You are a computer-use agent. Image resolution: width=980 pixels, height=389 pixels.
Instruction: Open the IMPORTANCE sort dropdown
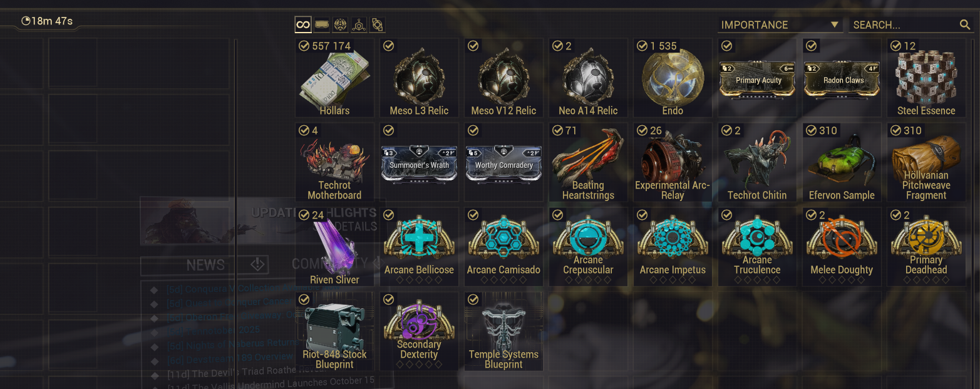pyautogui.click(x=780, y=25)
